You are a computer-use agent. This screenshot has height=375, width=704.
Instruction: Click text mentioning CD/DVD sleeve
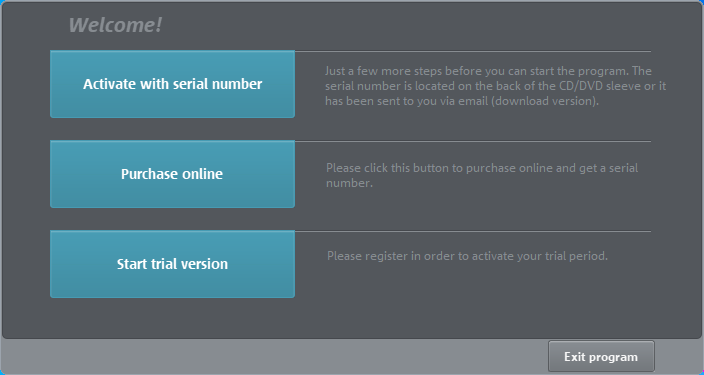(495, 86)
